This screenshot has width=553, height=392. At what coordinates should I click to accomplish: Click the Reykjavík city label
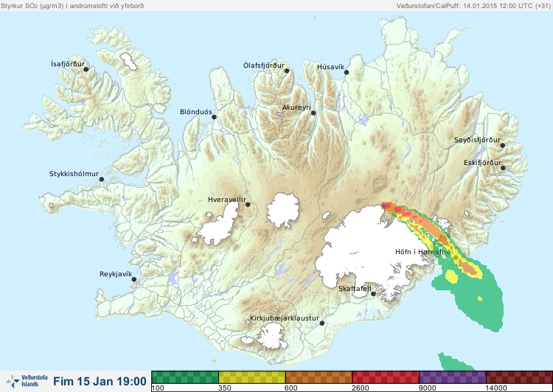[x=116, y=274]
